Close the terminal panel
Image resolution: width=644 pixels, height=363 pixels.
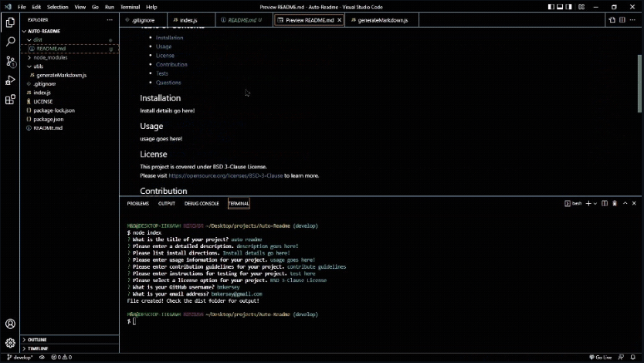[634, 203]
